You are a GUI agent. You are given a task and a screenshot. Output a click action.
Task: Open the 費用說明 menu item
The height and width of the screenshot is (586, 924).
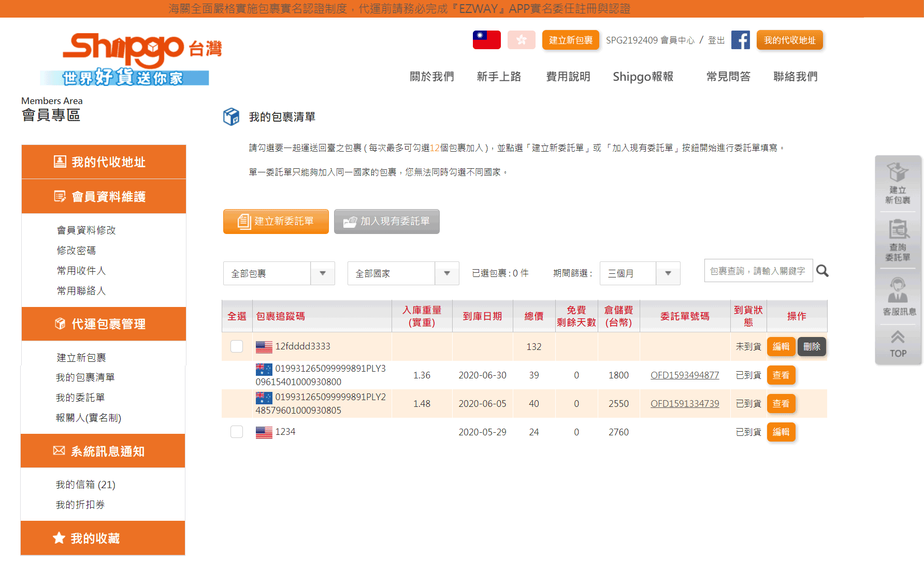click(x=568, y=77)
